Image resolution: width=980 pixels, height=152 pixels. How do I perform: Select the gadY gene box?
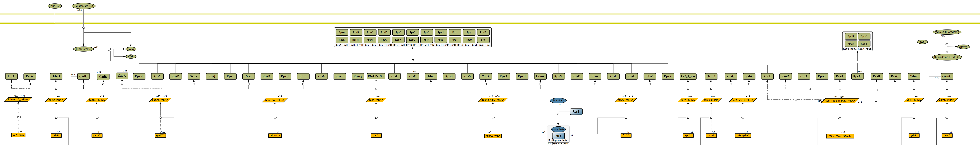tap(376, 135)
